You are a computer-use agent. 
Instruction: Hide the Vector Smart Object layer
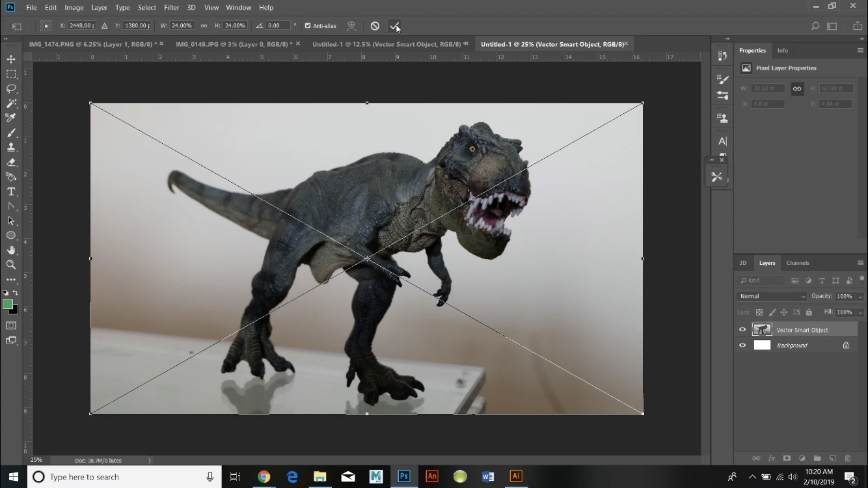click(x=742, y=329)
